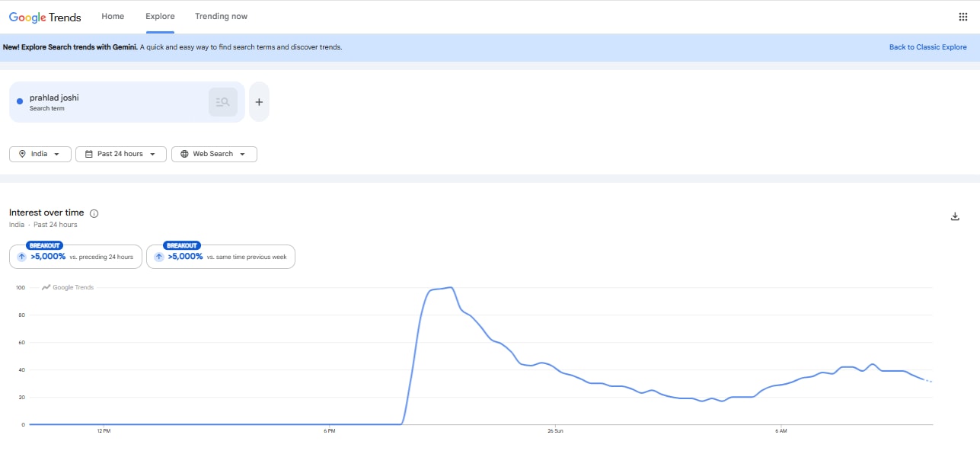Image resolution: width=980 pixels, height=454 pixels.
Task: Show info tooltip beside Interest over time
Action: [94, 213]
